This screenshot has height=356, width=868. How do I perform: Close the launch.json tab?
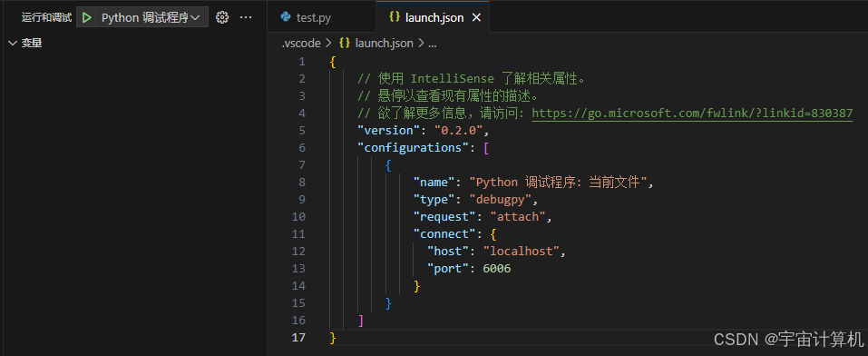pos(476,18)
